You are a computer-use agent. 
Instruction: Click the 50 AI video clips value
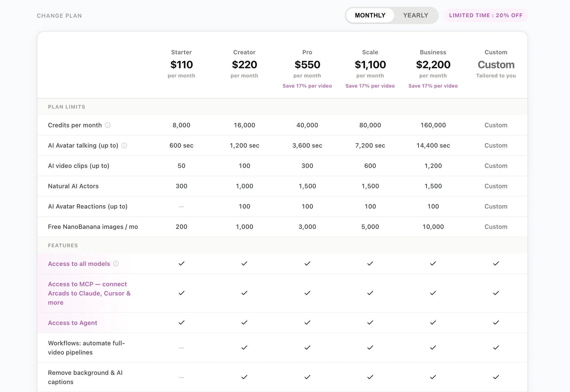pos(181,166)
